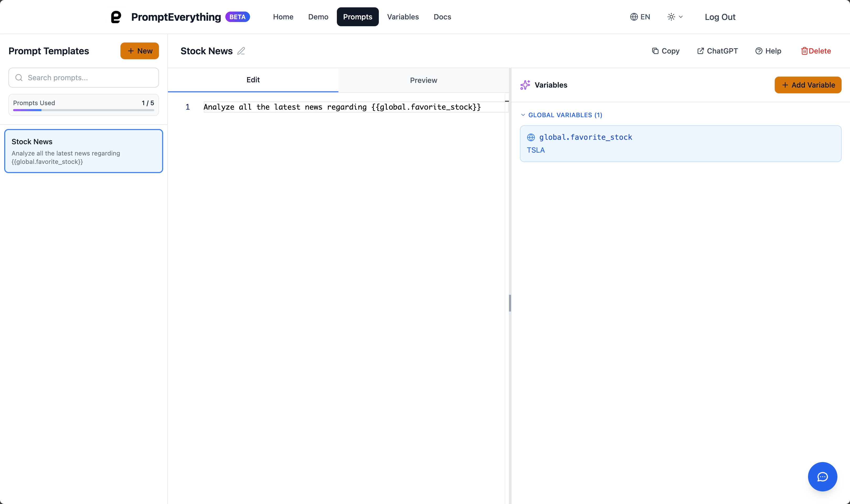This screenshot has width=850, height=504.
Task: Click the sparkle Variables panel icon
Action: click(x=525, y=85)
